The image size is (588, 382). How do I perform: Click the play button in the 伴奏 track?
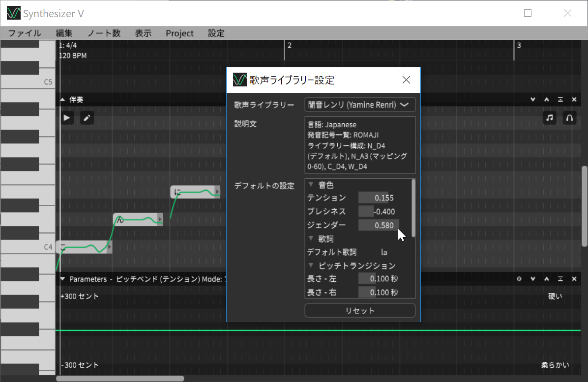67,118
